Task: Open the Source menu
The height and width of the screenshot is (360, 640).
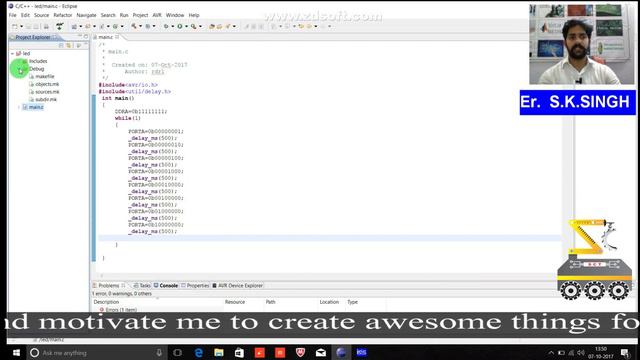Action: pos(41,15)
